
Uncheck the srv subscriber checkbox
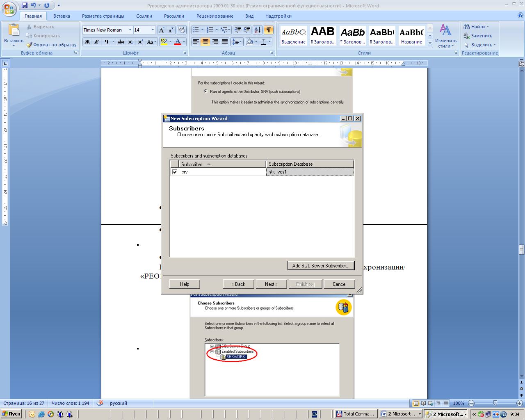[175, 172]
